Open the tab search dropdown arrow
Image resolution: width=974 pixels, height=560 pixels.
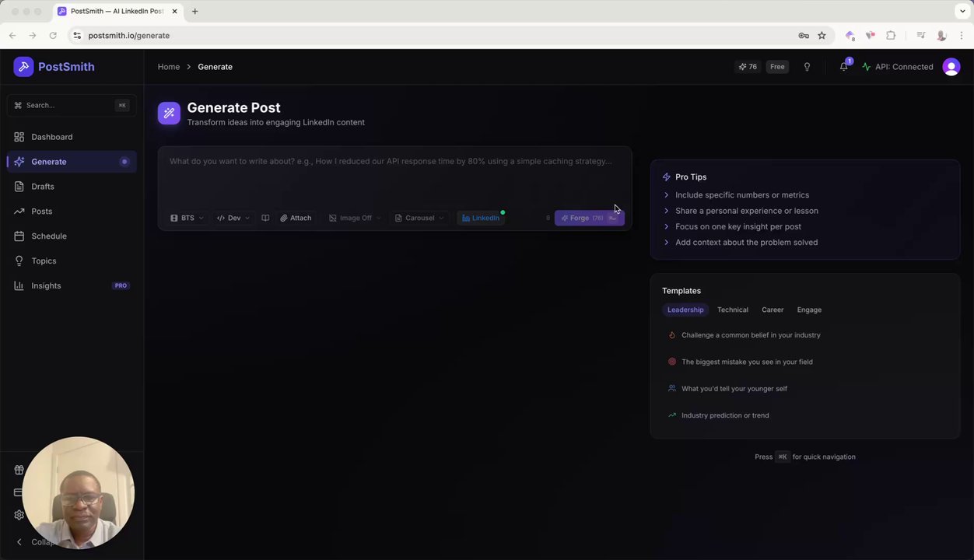tap(962, 11)
